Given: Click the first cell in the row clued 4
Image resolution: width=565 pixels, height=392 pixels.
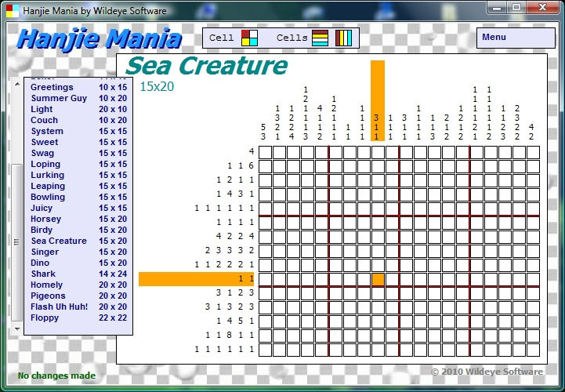Looking at the screenshot, I should (265, 153).
